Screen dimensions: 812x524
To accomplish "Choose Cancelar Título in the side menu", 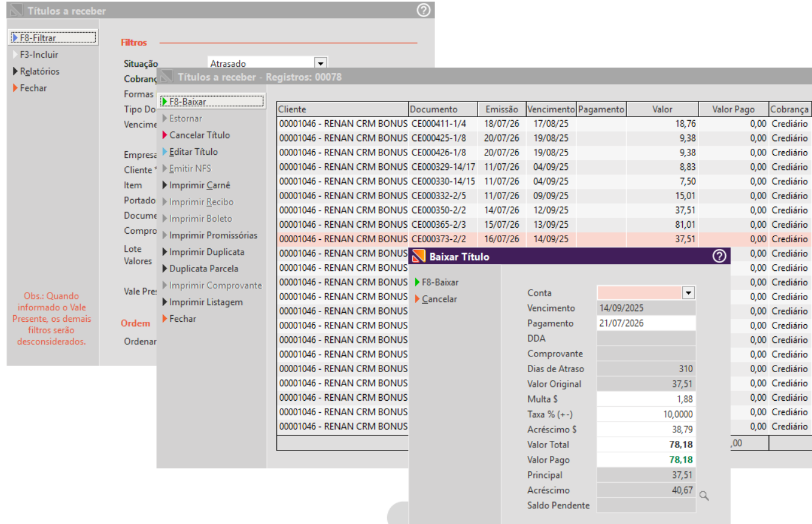I will tap(200, 135).
